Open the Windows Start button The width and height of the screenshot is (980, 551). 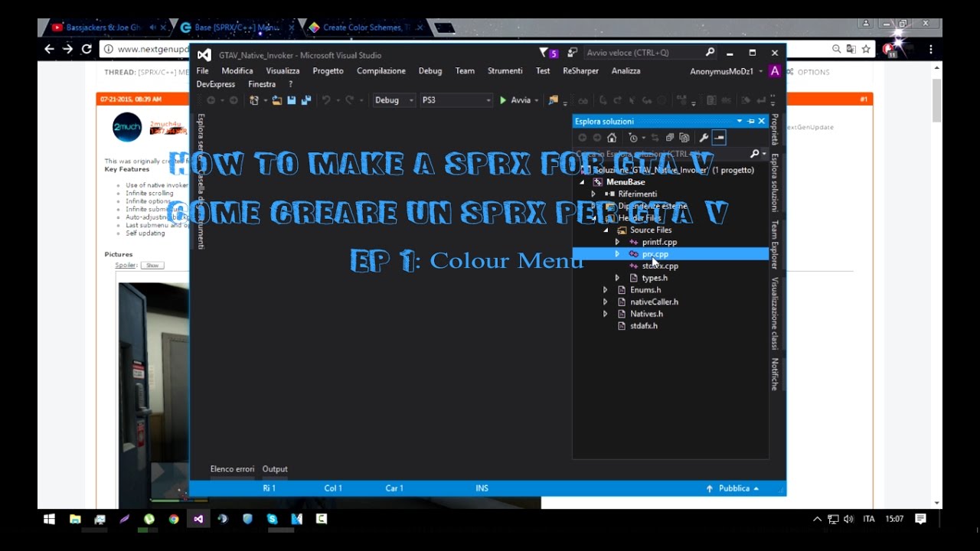coord(50,519)
